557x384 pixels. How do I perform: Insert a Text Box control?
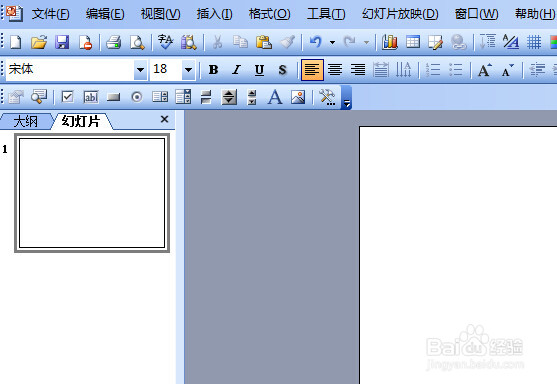[91, 97]
